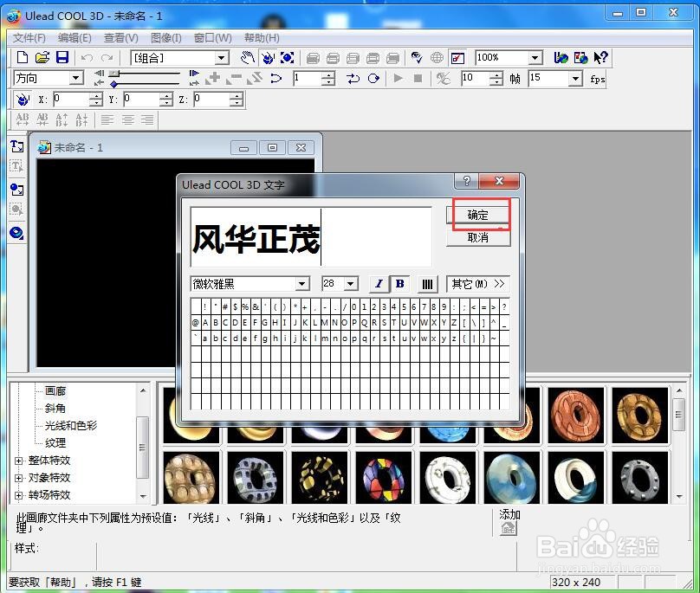
Task: Click the Add keyframe plus icon
Action: 213,79
